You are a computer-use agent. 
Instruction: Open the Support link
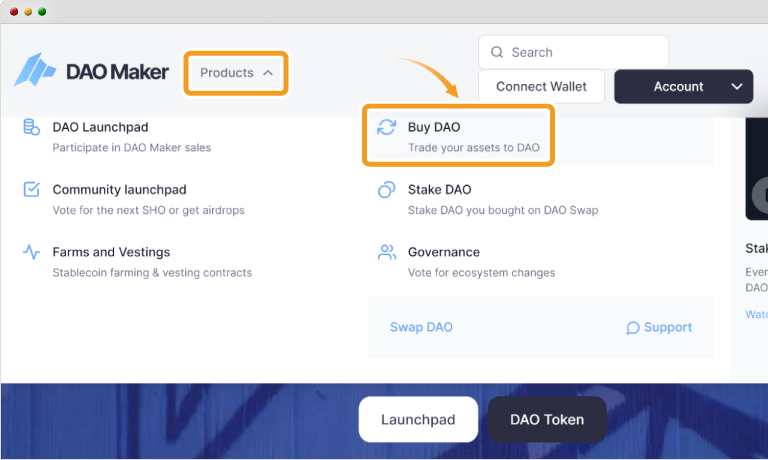click(x=659, y=327)
